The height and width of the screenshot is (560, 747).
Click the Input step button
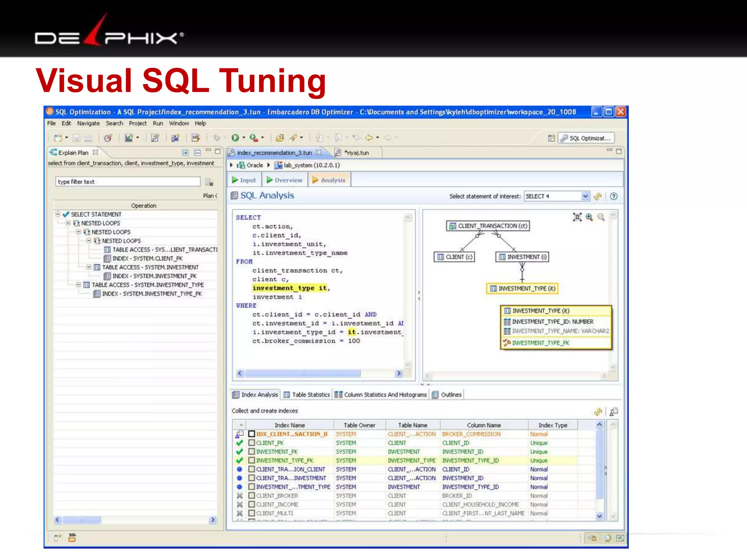pyautogui.click(x=244, y=180)
